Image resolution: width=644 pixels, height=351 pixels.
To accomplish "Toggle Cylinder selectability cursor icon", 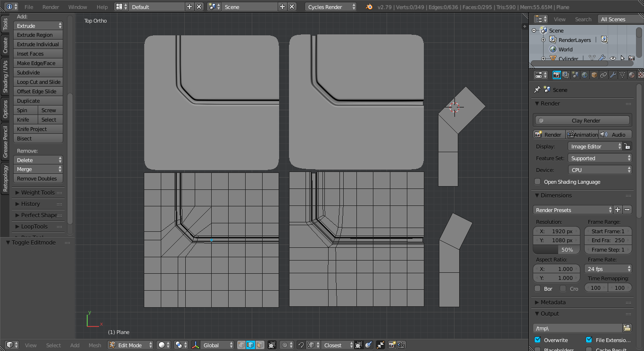I will 622,59.
